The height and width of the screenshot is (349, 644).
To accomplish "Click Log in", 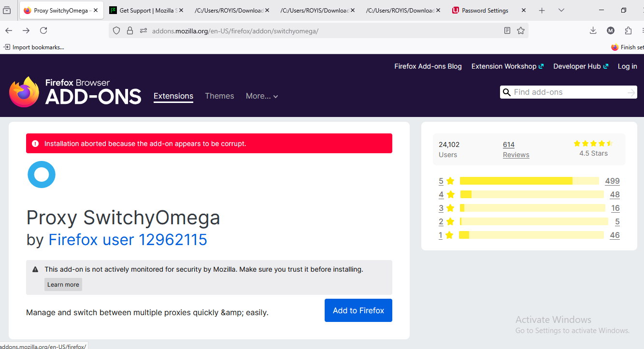I will 628,66.
